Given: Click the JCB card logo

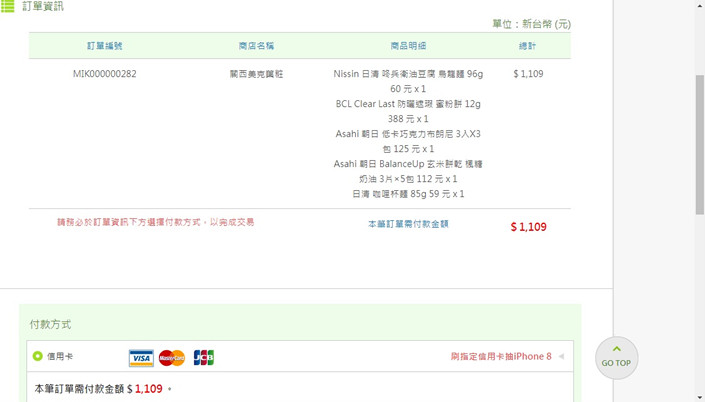Looking at the screenshot, I should tap(203, 357).
